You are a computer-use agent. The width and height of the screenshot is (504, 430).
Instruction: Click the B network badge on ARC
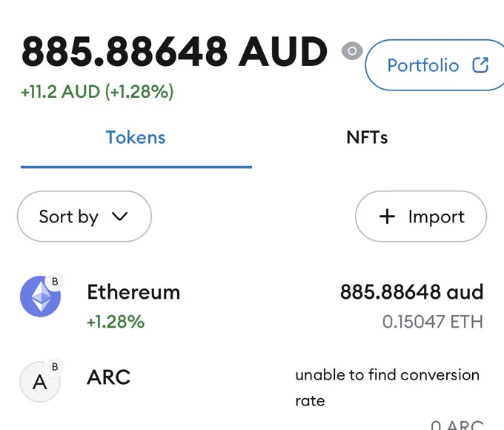pos(55,367)
